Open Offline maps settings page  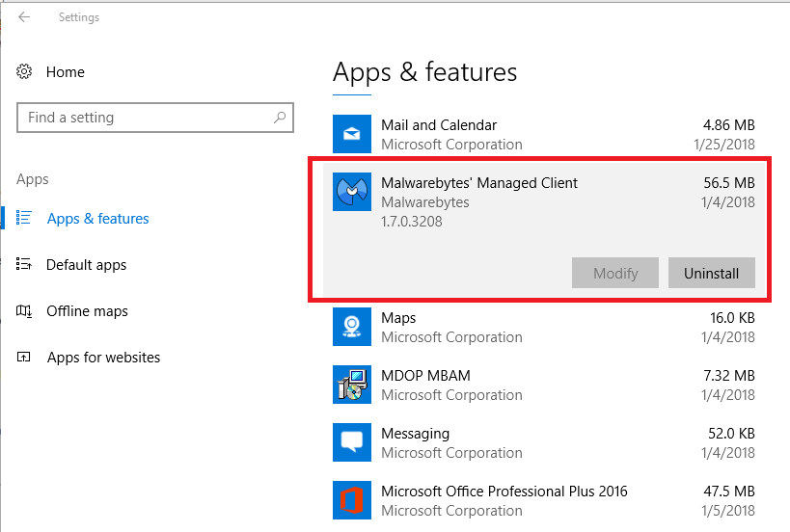[87, 311]
